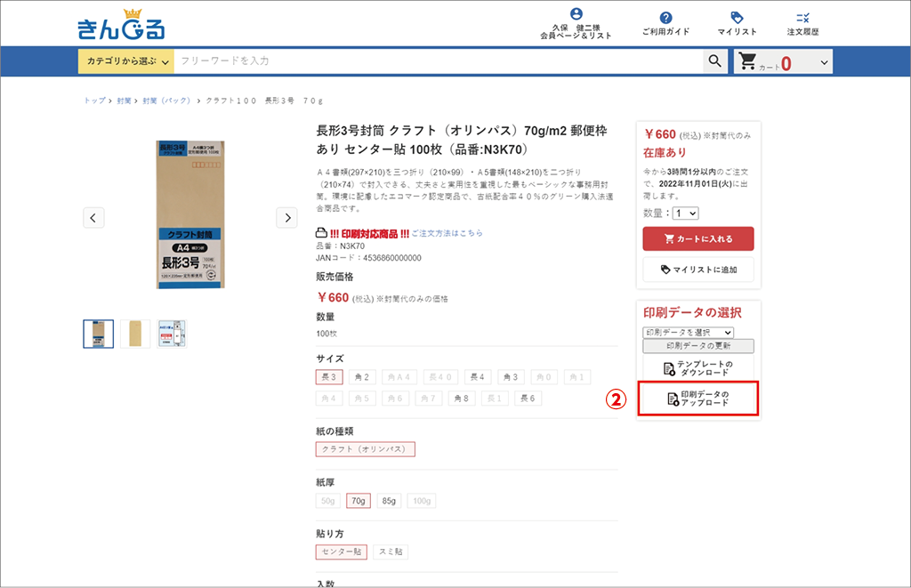Select size option 角8
This screenshot has height=588, width=911.
point(462,399)
